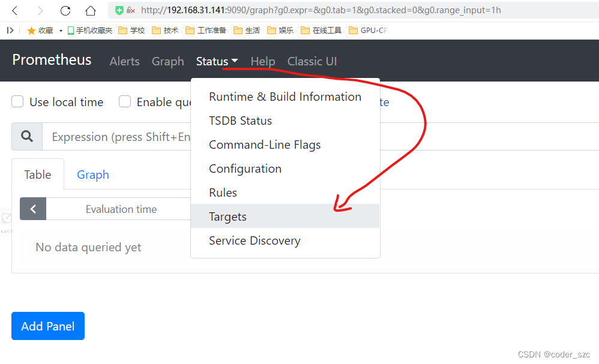
Task: Enable the Use local time checkbox
Action: [x=17, y=101]
